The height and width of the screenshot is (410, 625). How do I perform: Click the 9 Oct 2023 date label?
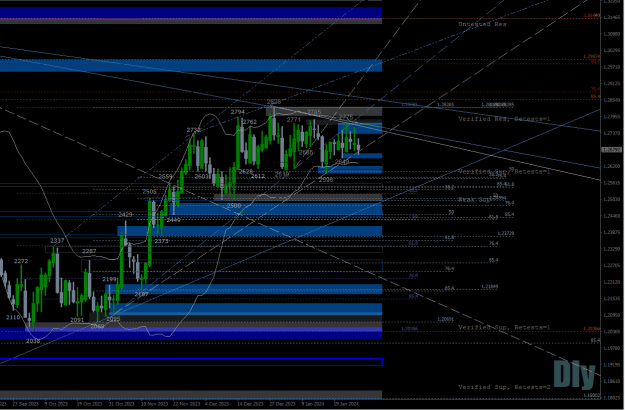(56, 404)
